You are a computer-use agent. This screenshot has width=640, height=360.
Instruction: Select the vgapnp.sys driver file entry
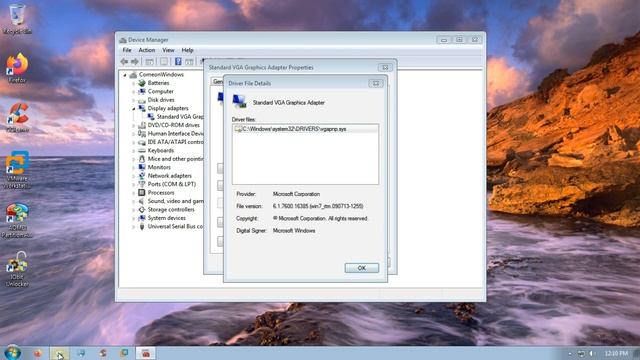coord(305,129)
